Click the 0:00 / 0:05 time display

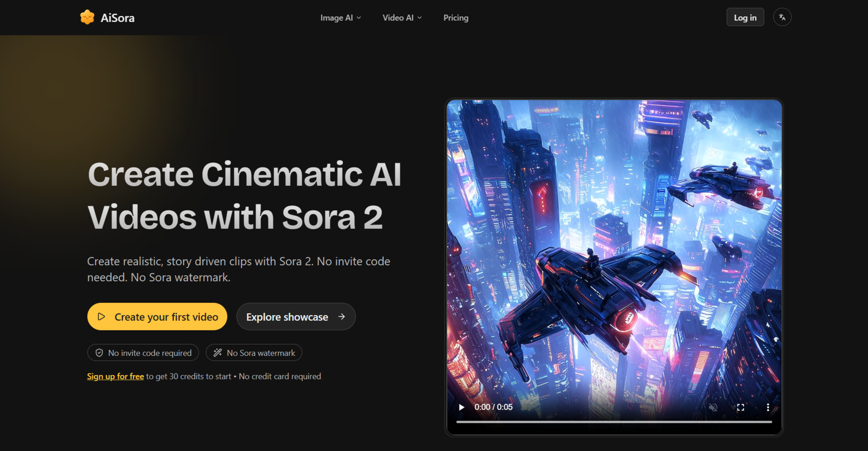[x=493, y=407]
